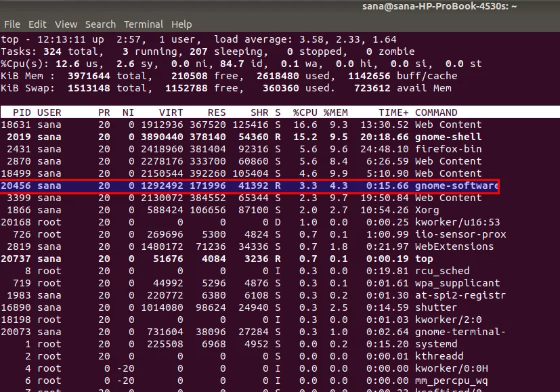
Task: Click the TIME+ value 24:48.10
Action: pos(385,149)
